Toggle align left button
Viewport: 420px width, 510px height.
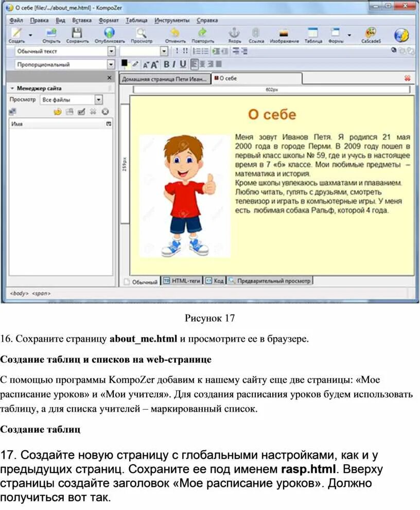[194, 64]
